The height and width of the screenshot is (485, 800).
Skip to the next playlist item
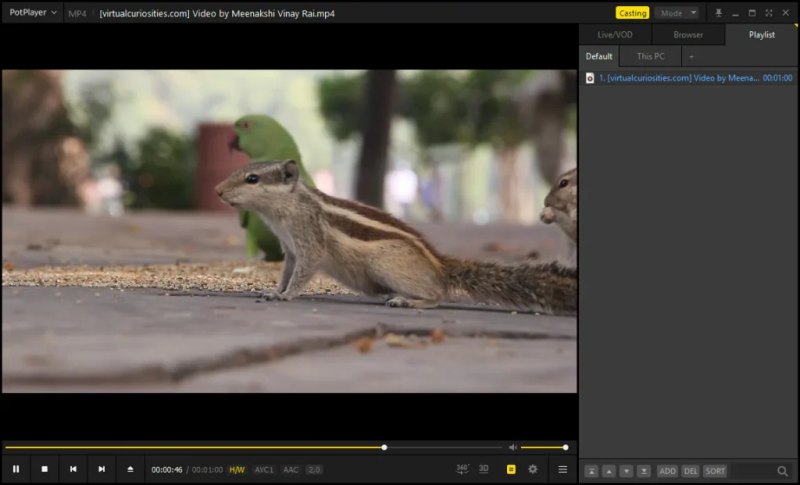pos(102,469)
